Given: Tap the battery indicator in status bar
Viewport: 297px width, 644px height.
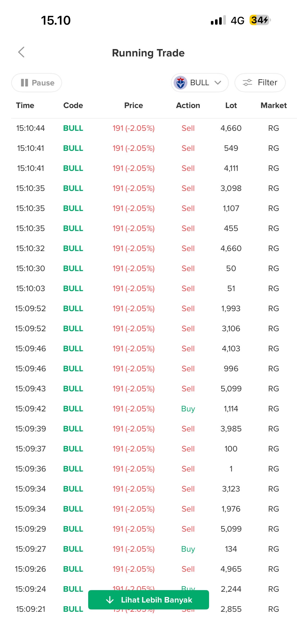Looking at the screenshot, I should click(260, 20).
